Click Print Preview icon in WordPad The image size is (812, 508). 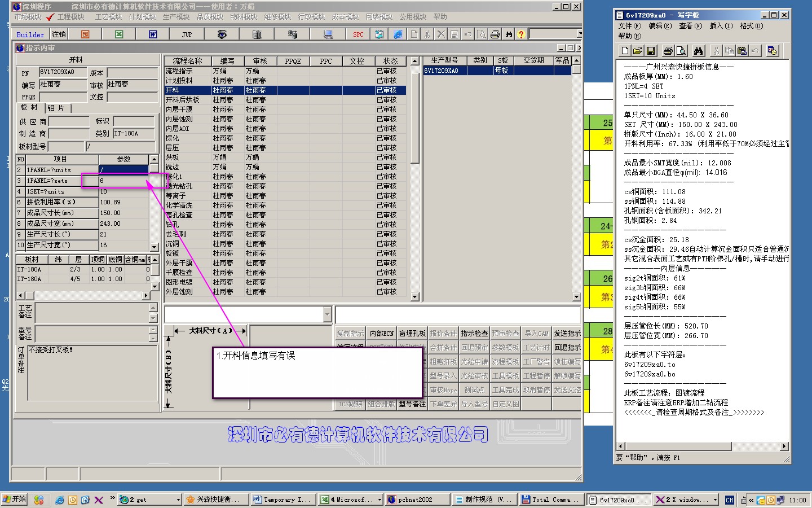pyautogui.click(x=681, y=51)
